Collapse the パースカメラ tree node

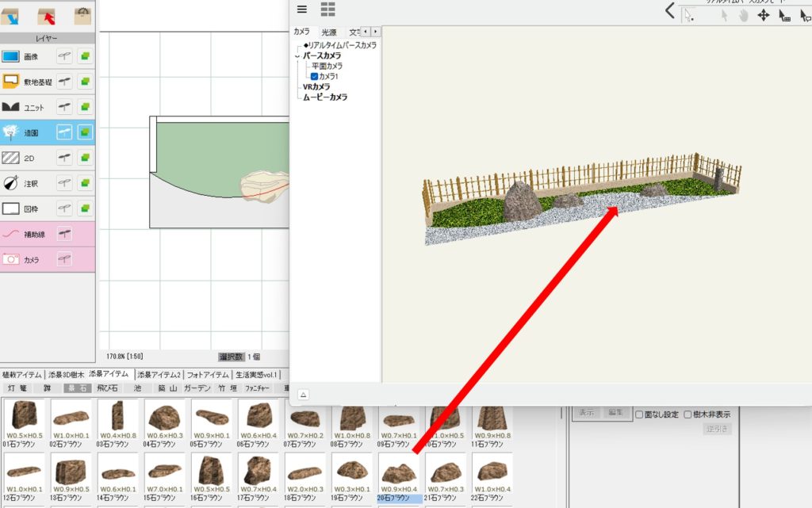(297, 56)
